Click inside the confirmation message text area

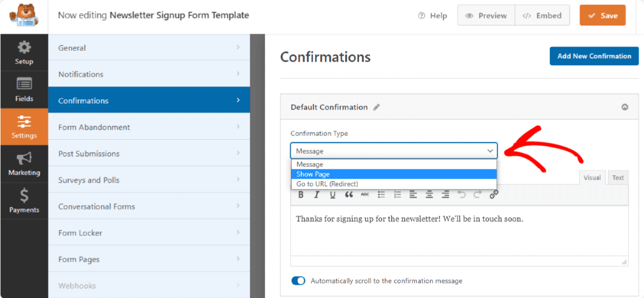[459, 231]
